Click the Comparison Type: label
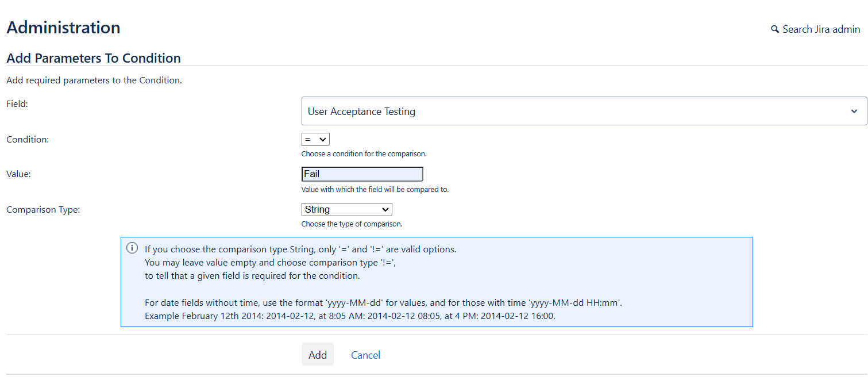Image resolution: width=868 pixels, height=388 pixels. click(43, 210)
